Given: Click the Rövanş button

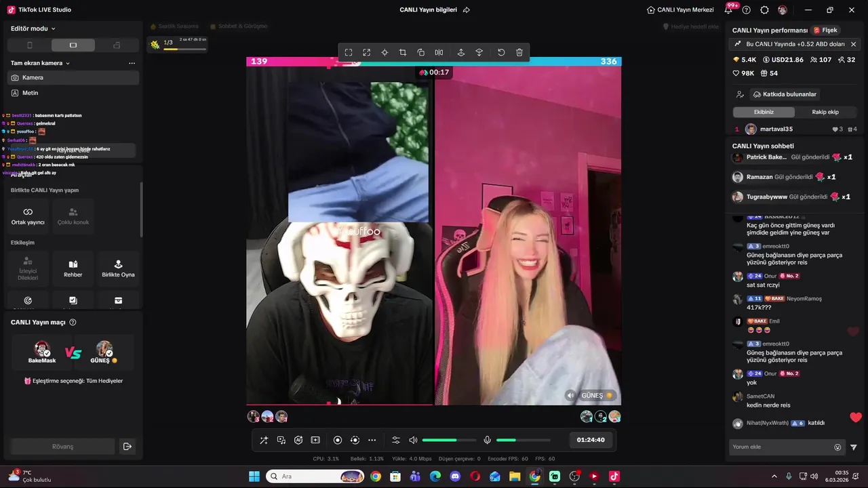Looking at the screenshot, I should pos(62,447).
